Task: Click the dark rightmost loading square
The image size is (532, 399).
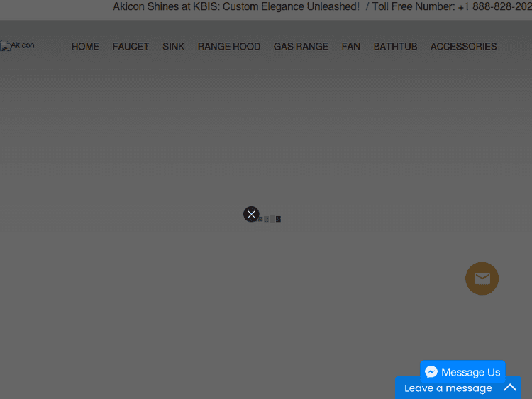Action: 278,219
